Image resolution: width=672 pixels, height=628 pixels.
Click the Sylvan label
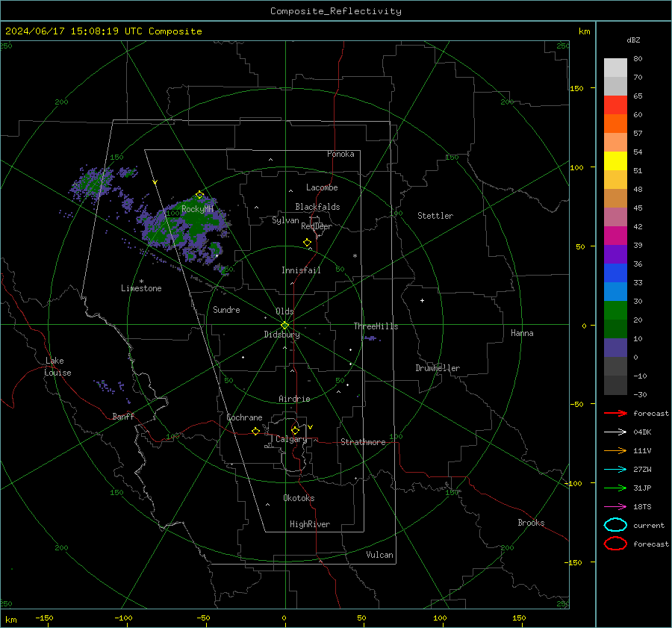(x=285, y=220)
